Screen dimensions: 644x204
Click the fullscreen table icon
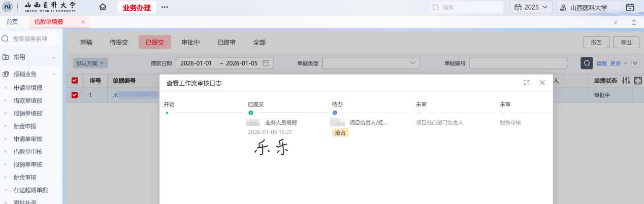pyautogui.click(x=638, y=81)
